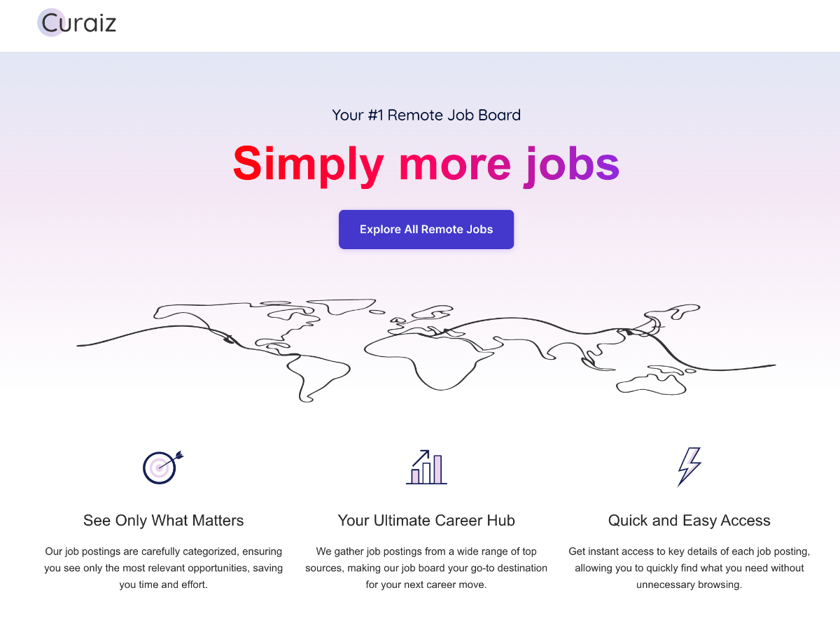Screen dimensions: 840x618
Task: Click Explore All Remote Jobs button
Action: (x=426, y=230)
